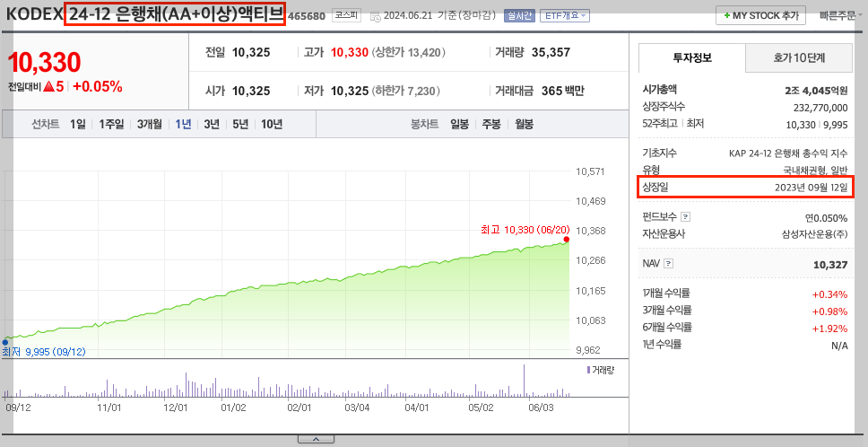This screenshot has width=868, height=447.
Task: Click the 거래량 legend in volume chart
Action: point(601,370)
